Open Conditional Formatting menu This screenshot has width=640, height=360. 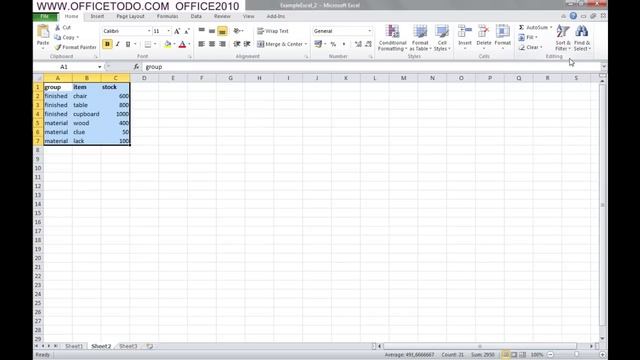[x=392, y=38]
